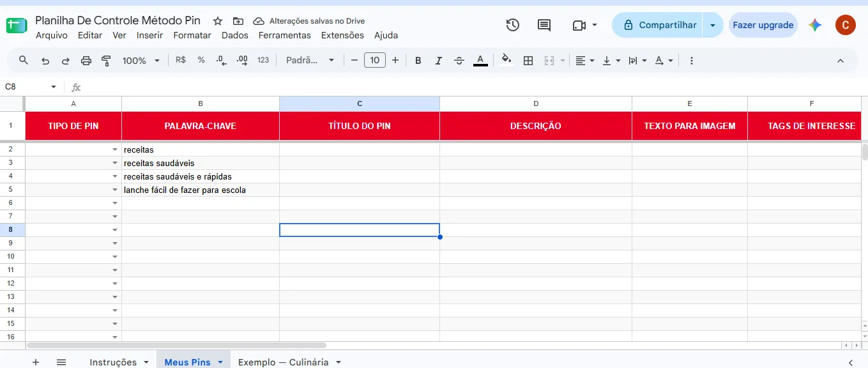Click the Compartilhar button

click(658, 25)
